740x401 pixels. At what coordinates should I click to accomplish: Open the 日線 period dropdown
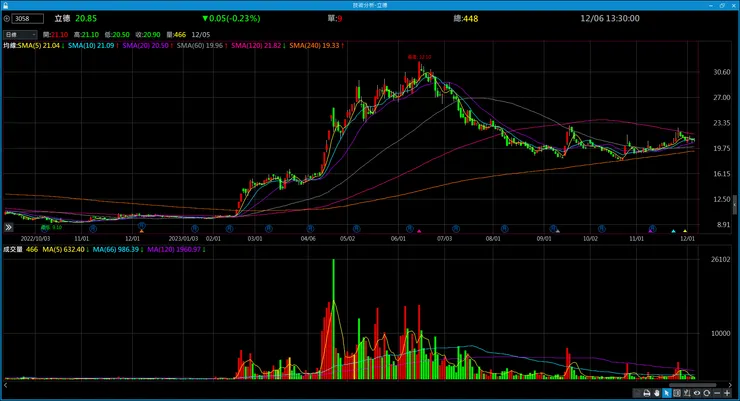pyautogui.click(x=20, y=34)
